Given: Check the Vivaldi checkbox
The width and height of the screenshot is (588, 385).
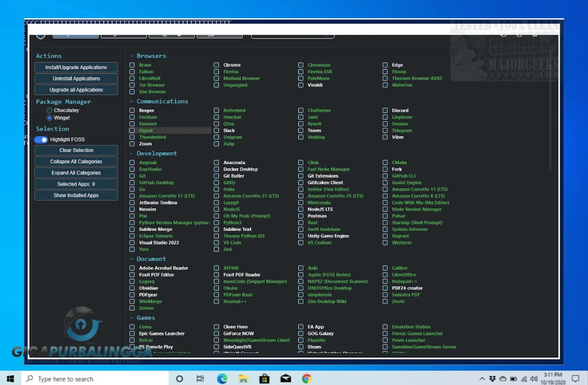Looking at the screenshot, I should click(301, 85).
